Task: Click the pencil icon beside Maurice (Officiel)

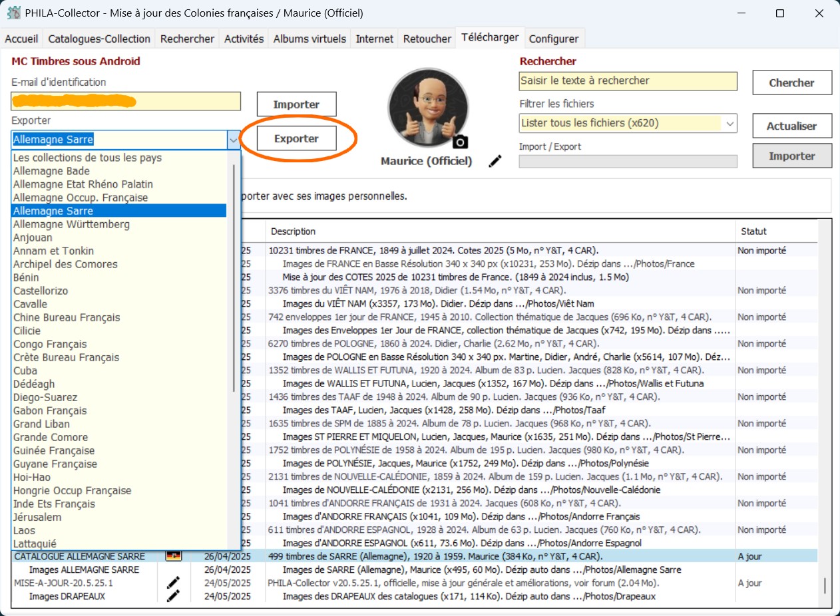Action: point(495,160)
